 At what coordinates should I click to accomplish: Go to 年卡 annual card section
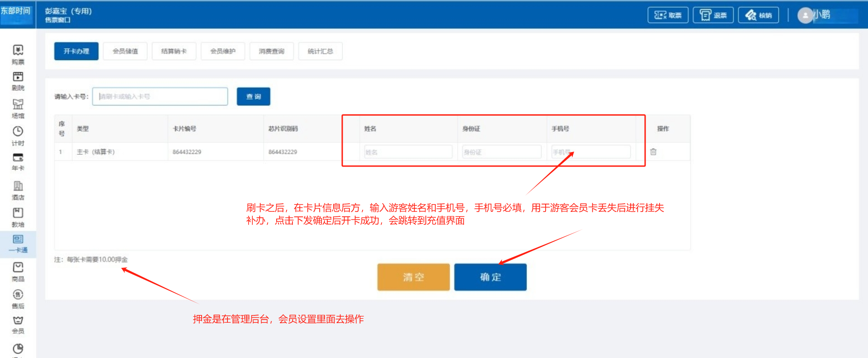[18, 162]
